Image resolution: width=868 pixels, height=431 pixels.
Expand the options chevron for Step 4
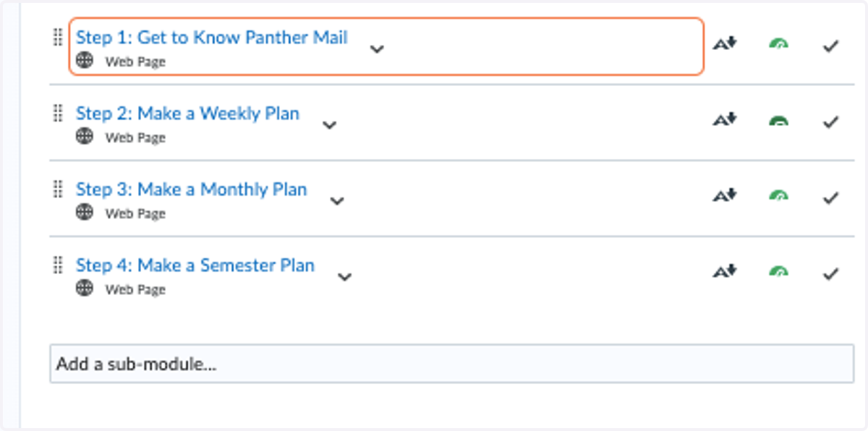[345, 277]
